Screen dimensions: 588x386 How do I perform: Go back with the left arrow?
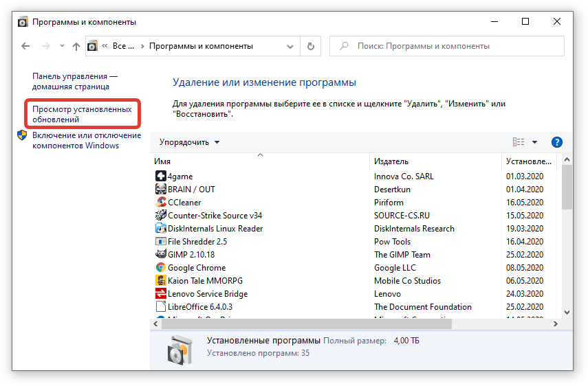[x=25, y=46]
